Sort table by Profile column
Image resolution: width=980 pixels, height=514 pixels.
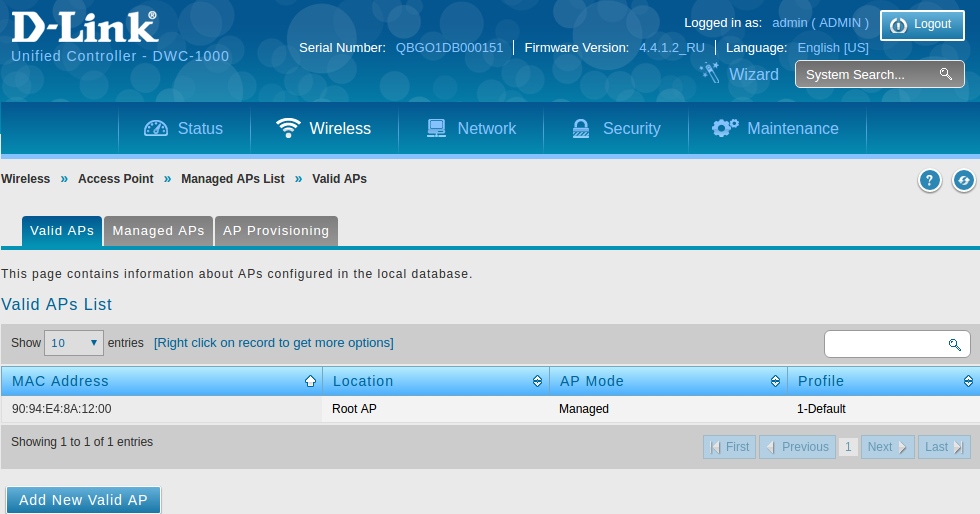(968, 381)
